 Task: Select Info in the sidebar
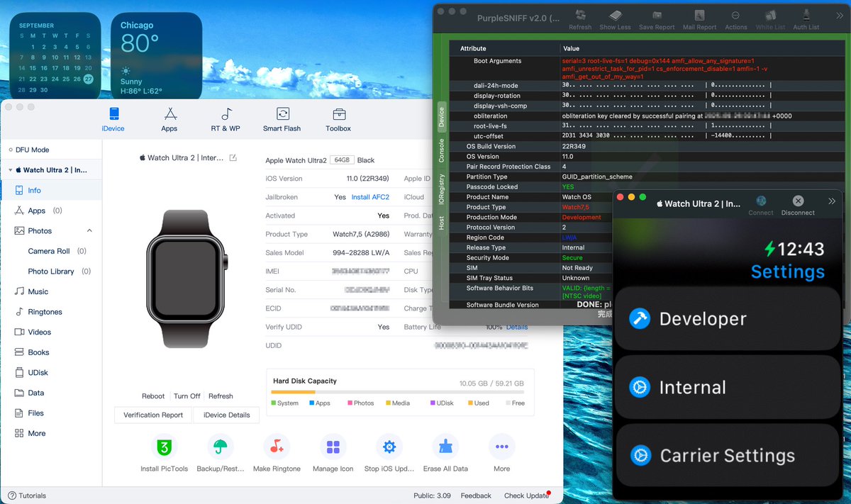coord(51,190)
